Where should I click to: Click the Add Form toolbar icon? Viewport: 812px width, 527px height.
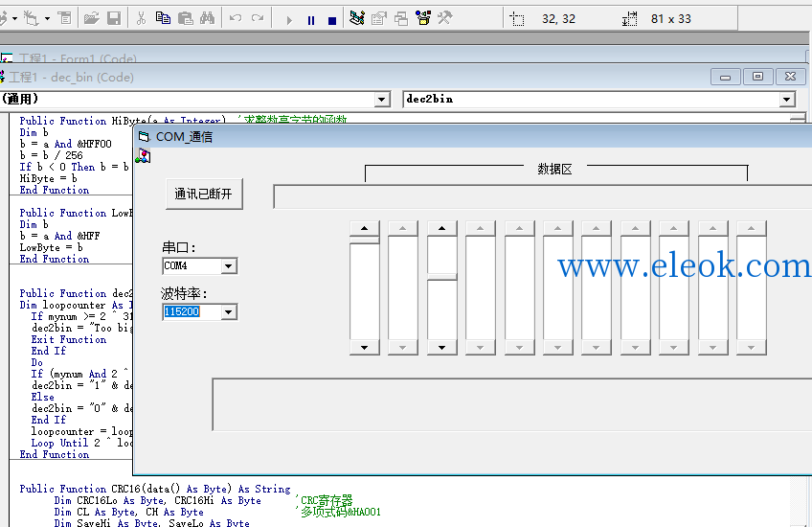[31, 19]
